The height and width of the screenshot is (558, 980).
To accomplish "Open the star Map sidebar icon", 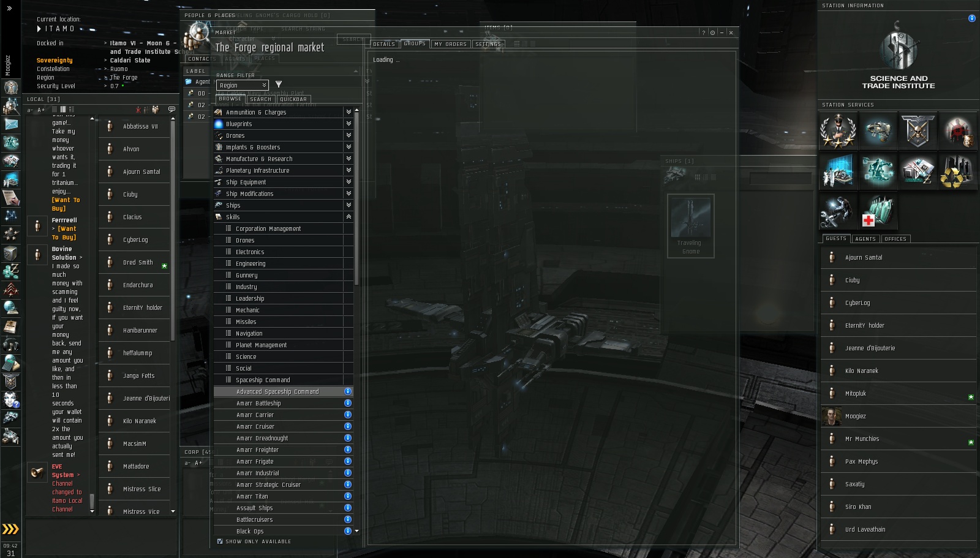I will (10, 216).
